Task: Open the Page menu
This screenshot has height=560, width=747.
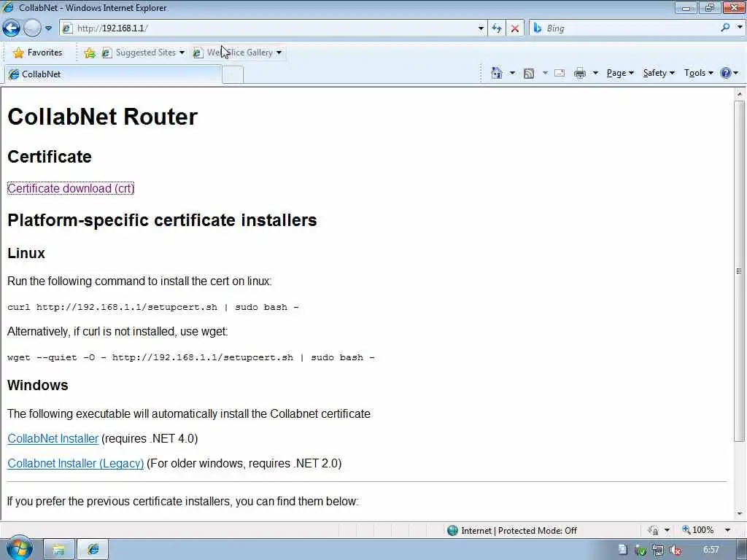Action: pyautogui.click(x=620, y=73)
